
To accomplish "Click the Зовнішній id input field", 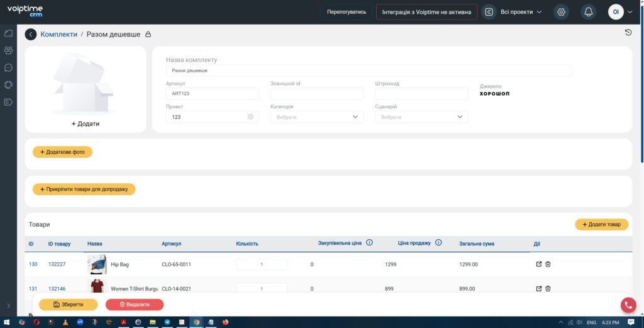I will pos(317,93).
